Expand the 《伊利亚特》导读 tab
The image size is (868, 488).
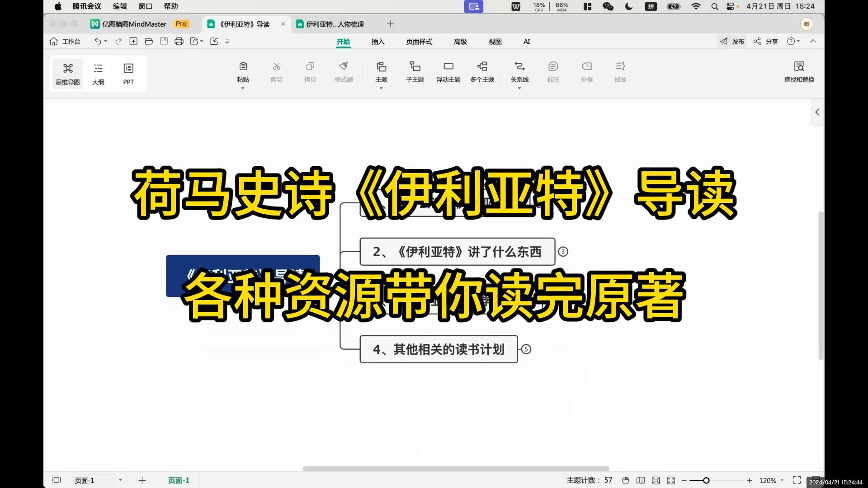point(245,24)
